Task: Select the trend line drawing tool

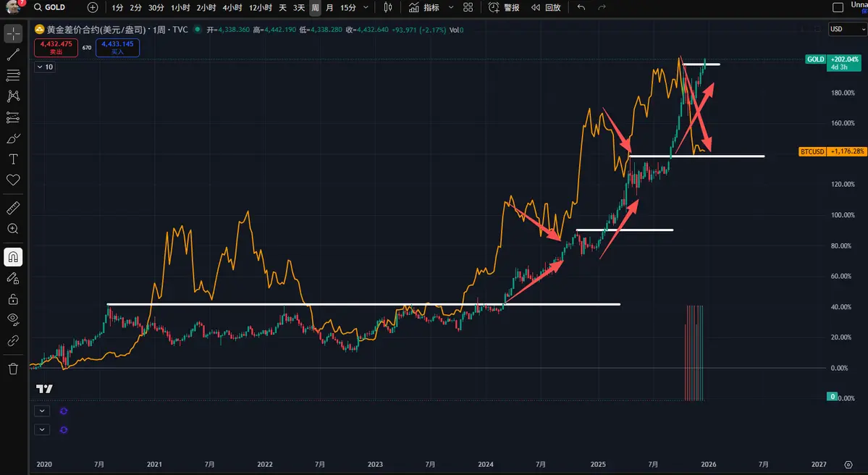Action: tap(13, 54)
